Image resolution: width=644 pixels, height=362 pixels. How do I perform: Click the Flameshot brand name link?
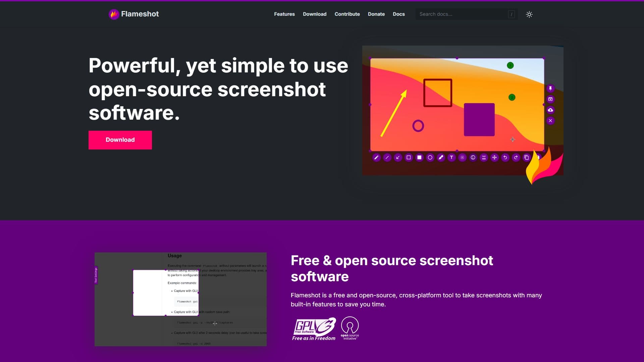(x=140, y=14)
